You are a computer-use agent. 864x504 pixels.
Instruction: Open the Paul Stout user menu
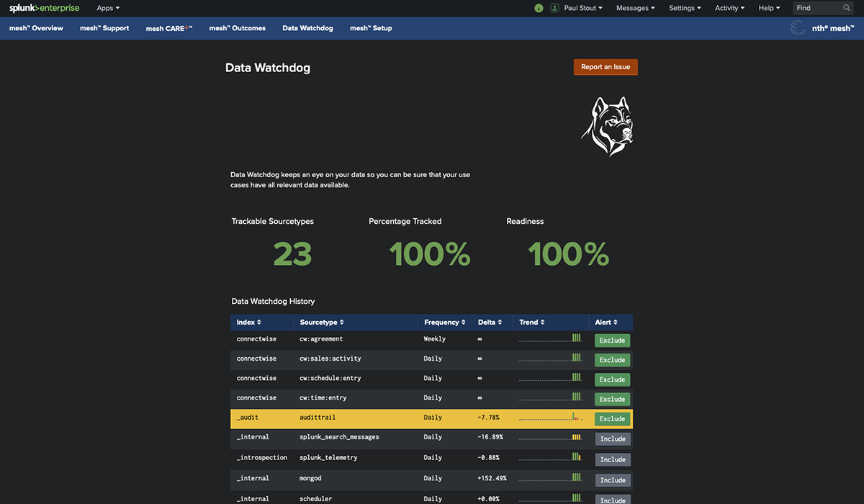click(x=583, y=8)
